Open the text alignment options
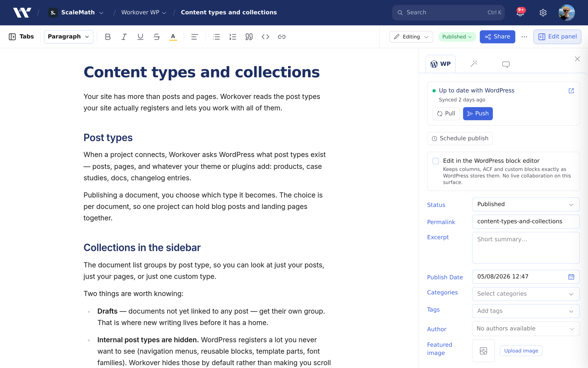588x368 pixels. [194, 37]
